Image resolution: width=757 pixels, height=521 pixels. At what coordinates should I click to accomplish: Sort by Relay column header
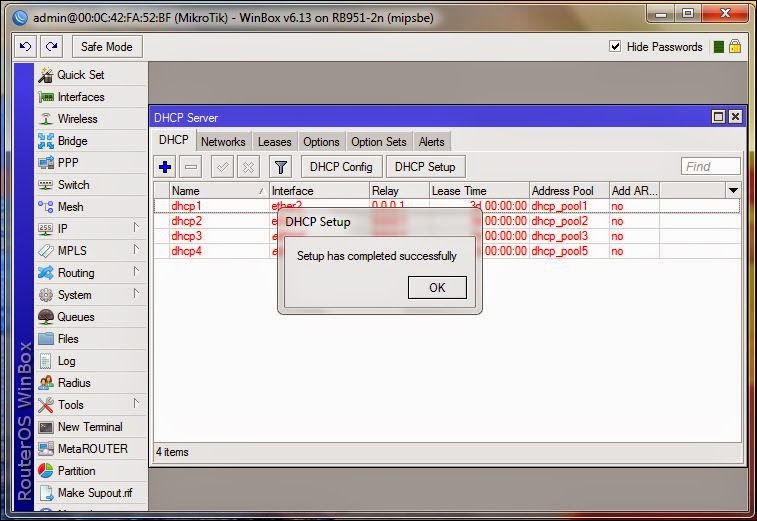(399, 191)
